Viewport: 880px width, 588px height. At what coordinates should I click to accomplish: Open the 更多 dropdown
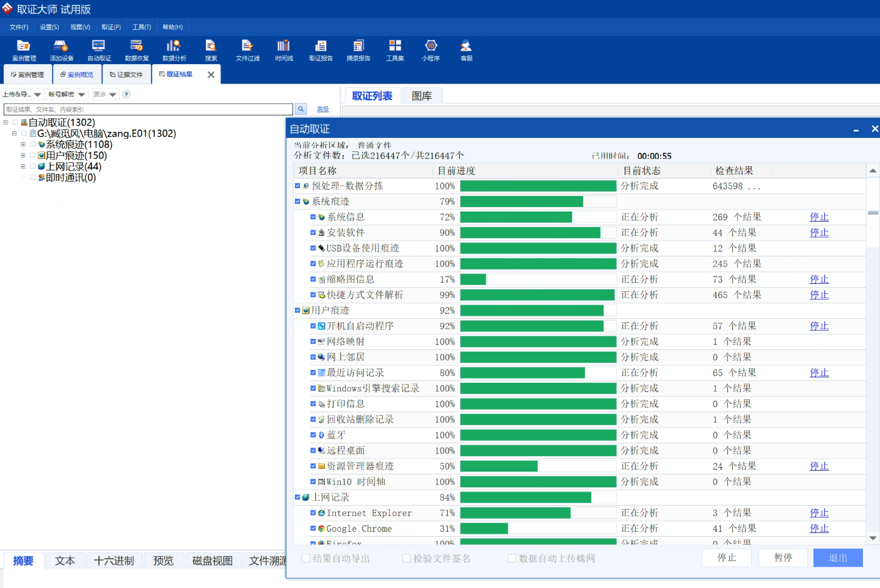[104, 94]
